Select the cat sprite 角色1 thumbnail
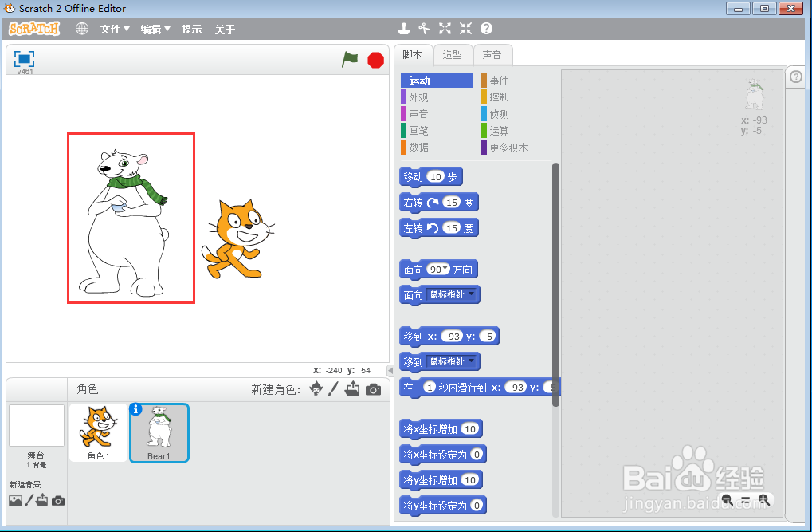812x532 pixels. [98, 432]
